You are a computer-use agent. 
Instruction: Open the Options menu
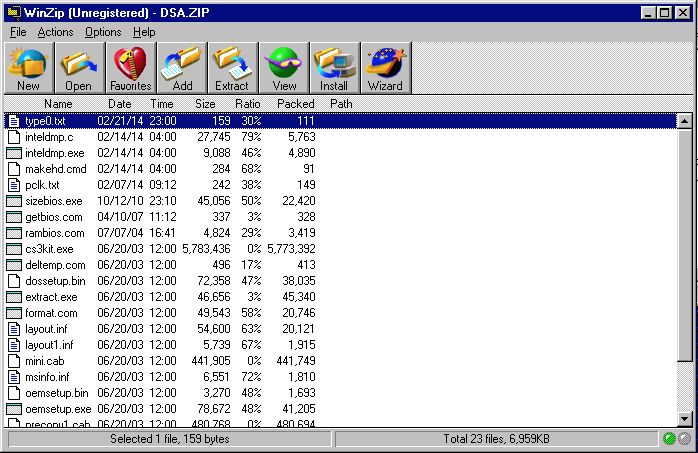(x=103, y=32)
